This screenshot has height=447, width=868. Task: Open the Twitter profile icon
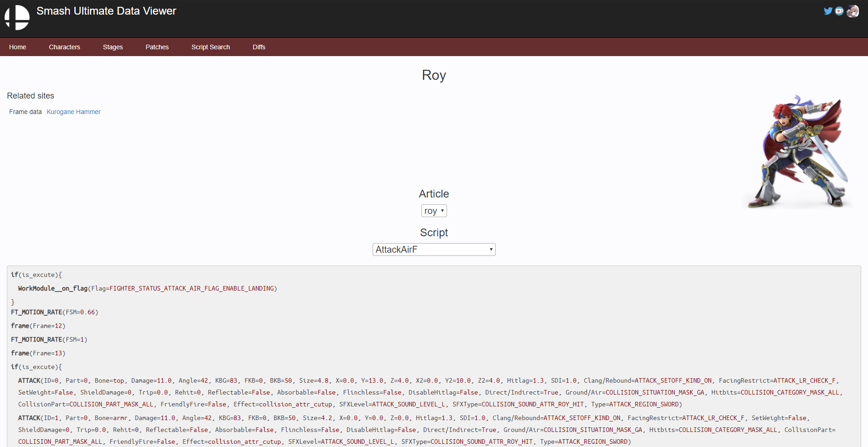pyautogui.click(x=828, y=11)
